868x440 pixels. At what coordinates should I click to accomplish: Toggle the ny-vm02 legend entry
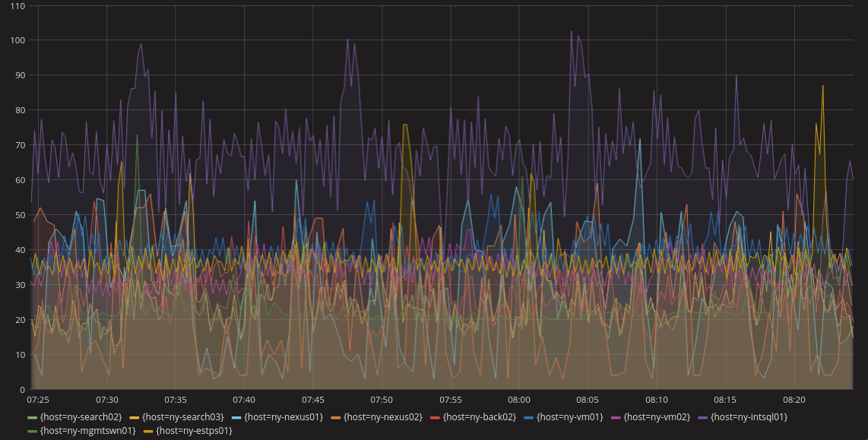[x=658, y=417]
